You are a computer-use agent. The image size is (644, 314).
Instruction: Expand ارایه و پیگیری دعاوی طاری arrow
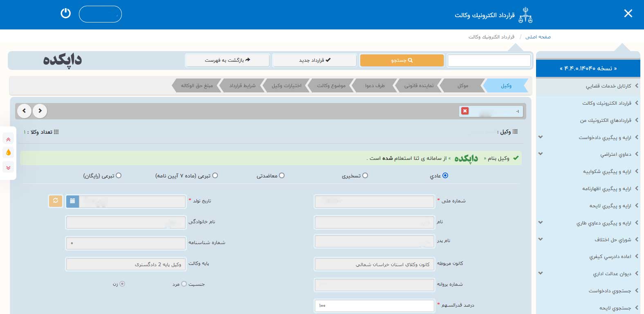[x=541, y=222]
